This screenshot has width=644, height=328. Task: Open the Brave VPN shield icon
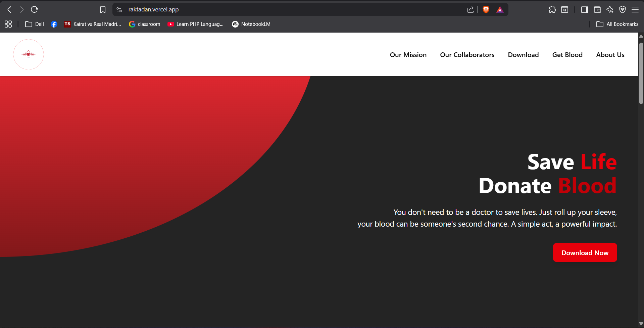(623, 9)
